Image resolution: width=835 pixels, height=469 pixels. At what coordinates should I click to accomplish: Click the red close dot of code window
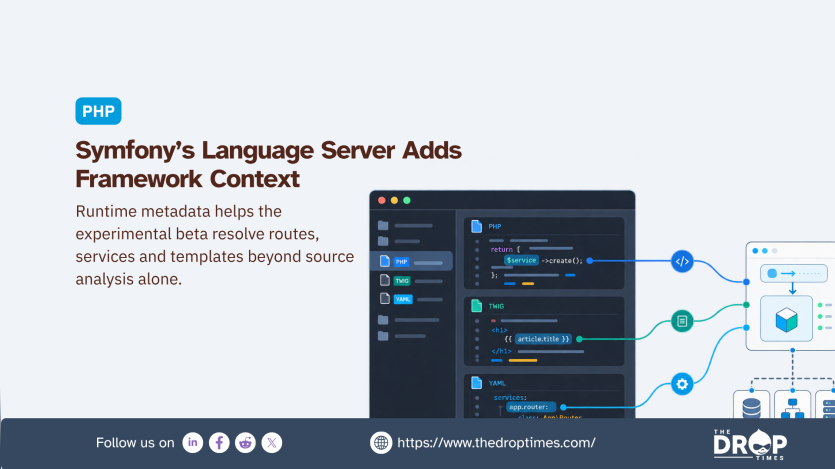(382, 200)
